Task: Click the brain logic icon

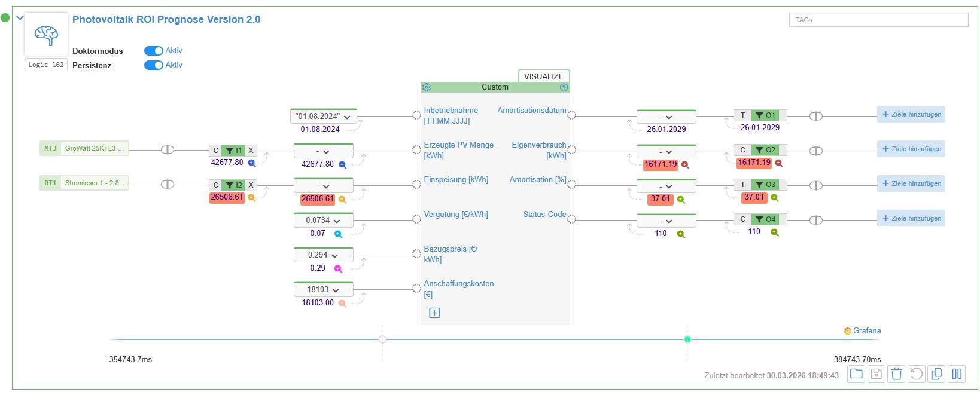Action: click(46, 35)
